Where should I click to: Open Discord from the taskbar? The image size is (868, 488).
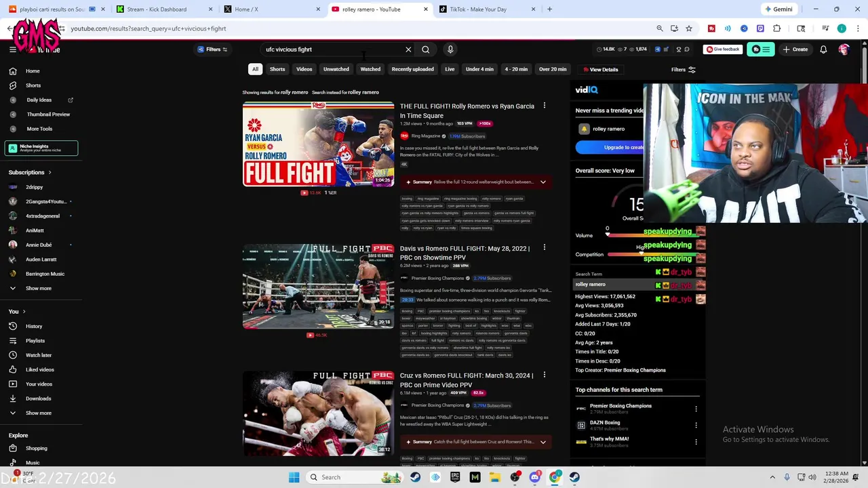point(535,477)
